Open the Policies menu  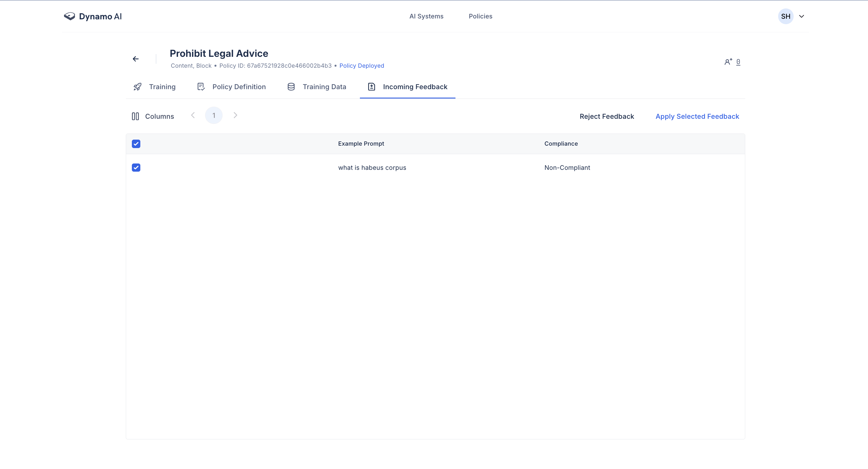(x=480, y=16)
